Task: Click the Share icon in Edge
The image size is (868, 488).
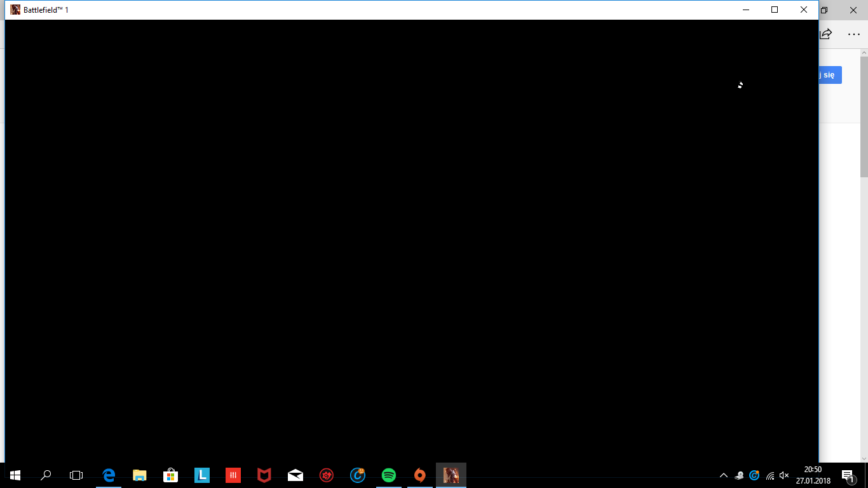Action: point(826,34)
